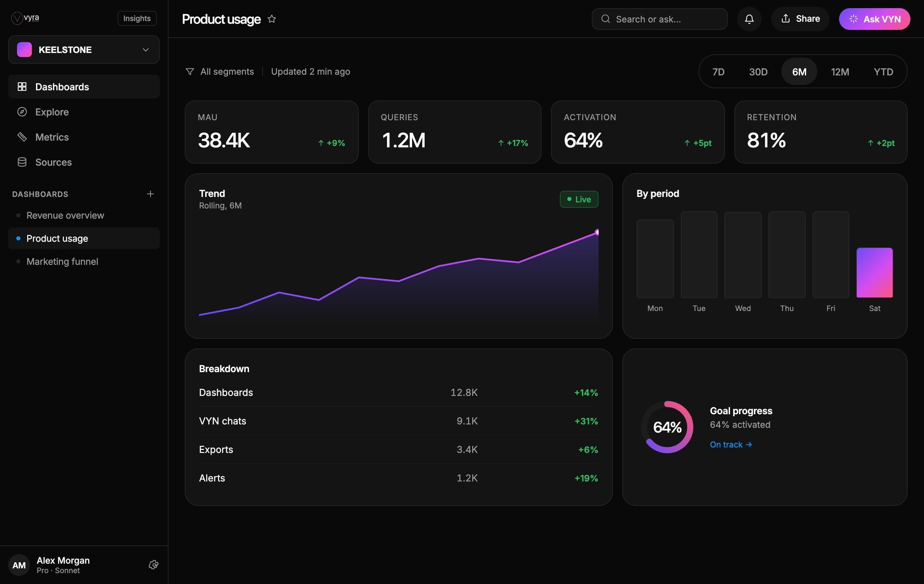The height and width of the screenshot is (584, 924).
Task: Select the Thu bar
Action: (x=787, y=255)
